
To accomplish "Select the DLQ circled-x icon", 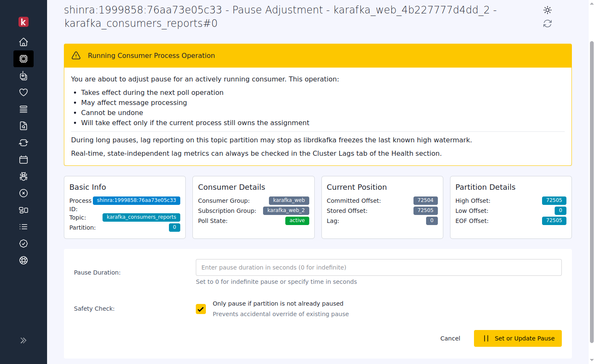I will [x=24, y=193].
